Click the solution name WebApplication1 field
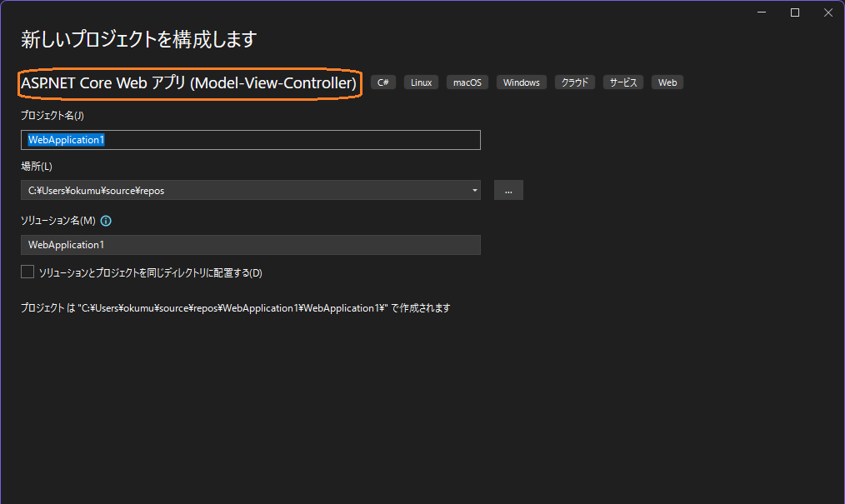The height and width of the screenshot is (504, 845). pyautogui.click(x=251, y=245)
